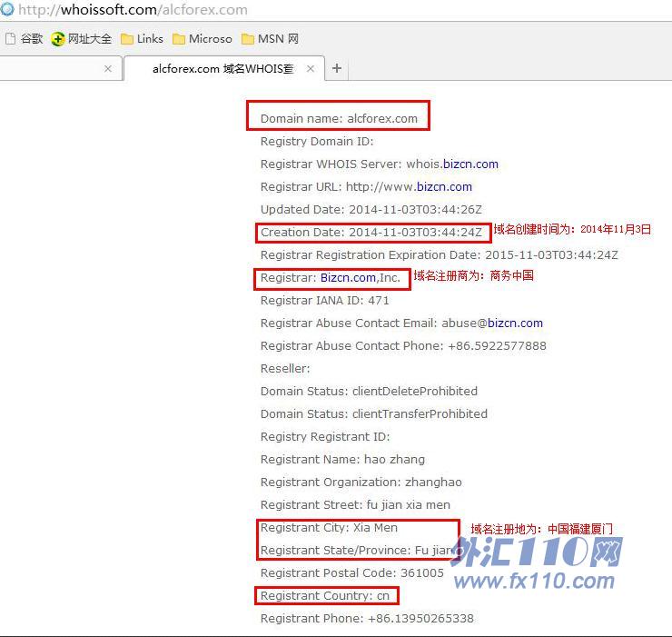This screenshot has width=672, height=637.
Task: Open a new tab with plus button
Action: (x=337, y=68)
